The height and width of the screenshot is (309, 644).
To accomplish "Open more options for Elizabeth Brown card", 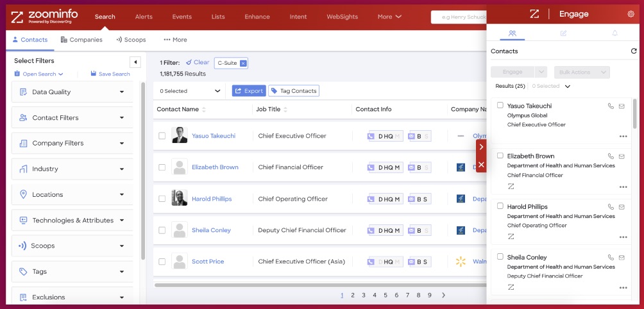I will (623, 187).
